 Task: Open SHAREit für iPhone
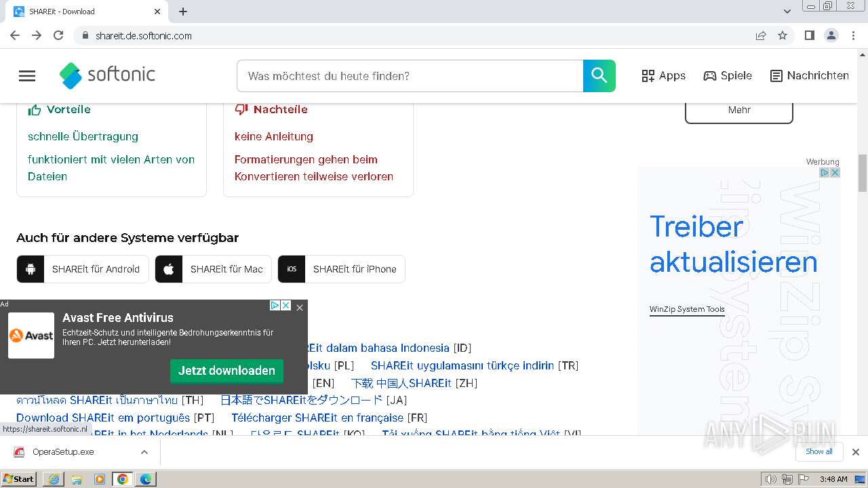[x=341, y=269]
